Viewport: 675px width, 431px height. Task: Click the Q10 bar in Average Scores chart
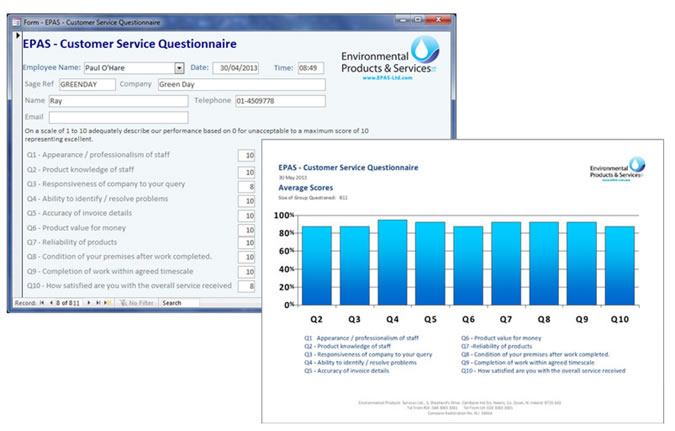point(619,266)
